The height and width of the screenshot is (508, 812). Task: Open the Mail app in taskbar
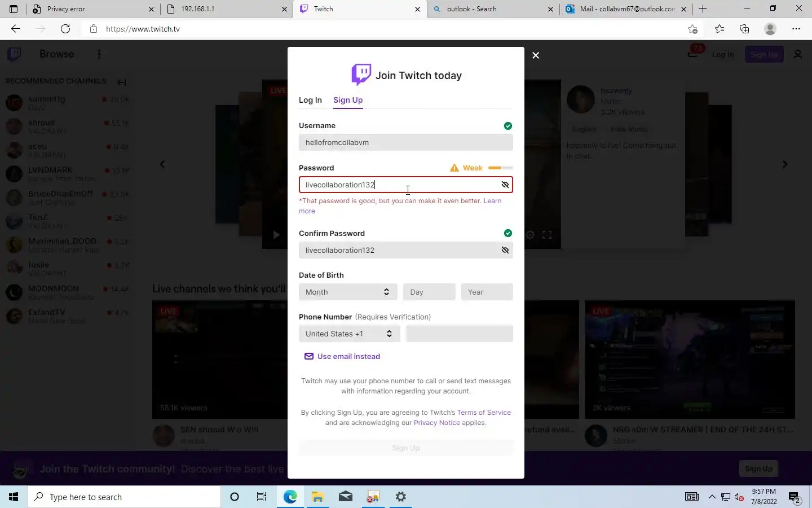coord(346,497)
